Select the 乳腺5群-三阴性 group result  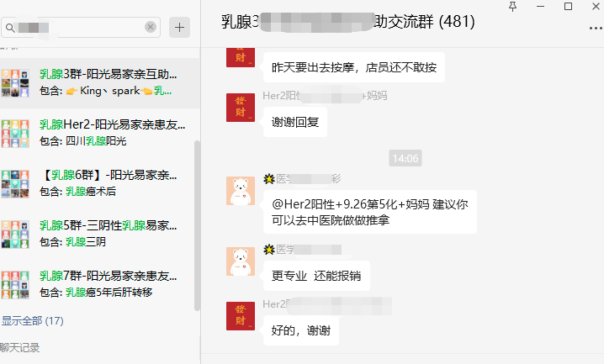pos(100,234)
